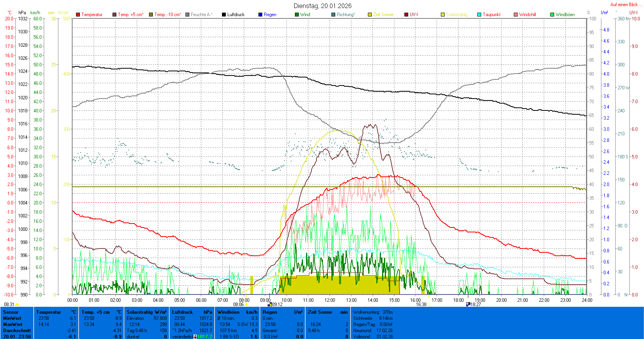Select the Solarstrahlg legend label

click(457, 15)
